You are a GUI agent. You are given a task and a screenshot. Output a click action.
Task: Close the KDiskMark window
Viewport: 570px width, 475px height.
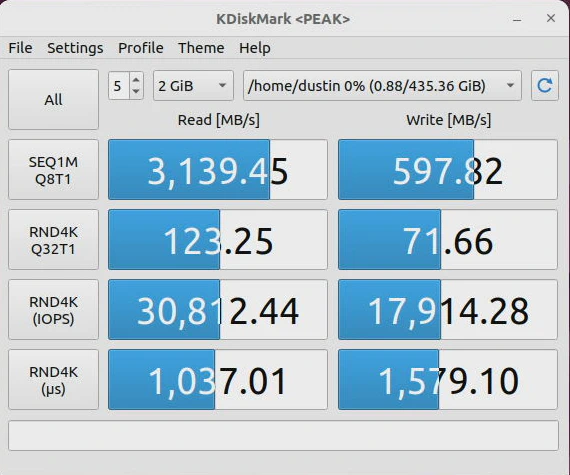tap(551, 18)
